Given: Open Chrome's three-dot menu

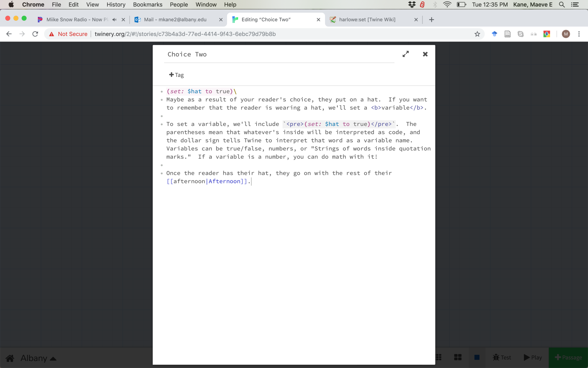Looking at the screenshot, I should (x=579, y=34).
